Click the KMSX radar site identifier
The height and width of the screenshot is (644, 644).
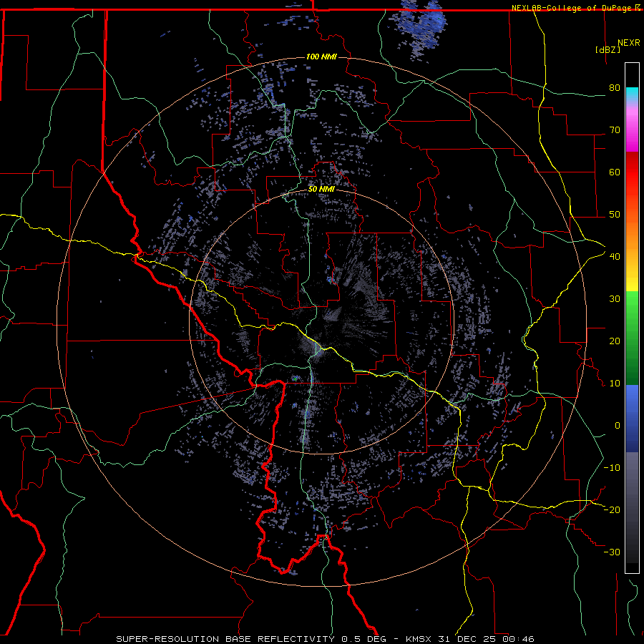[x=420, y=639]
